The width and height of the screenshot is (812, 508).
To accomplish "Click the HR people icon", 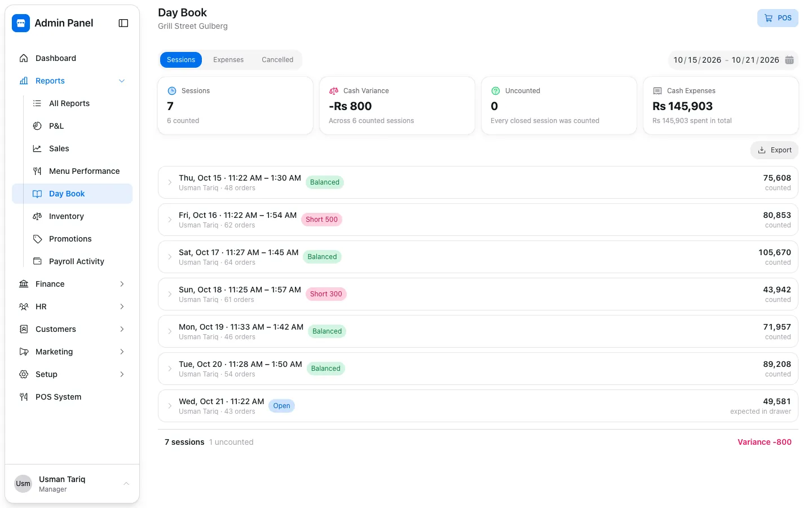I will 24,306.
